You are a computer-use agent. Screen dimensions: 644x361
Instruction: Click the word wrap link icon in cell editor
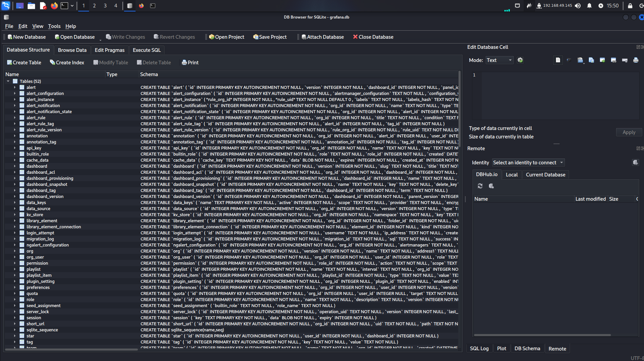(614, 60)
